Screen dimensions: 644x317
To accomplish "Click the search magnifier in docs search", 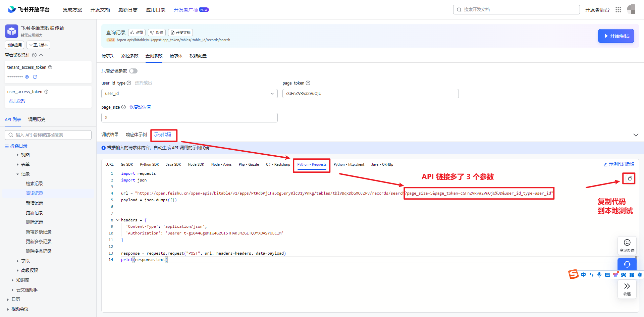I will (459, 10).
